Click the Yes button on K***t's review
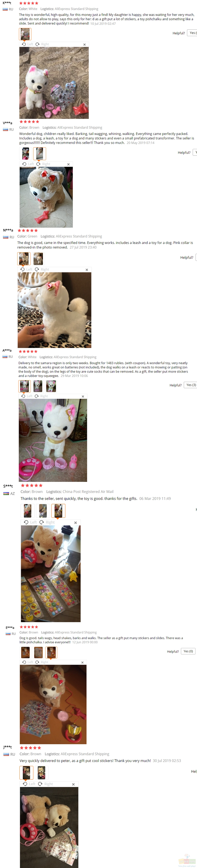Screen dimensions: 197x868 [x=192, y=33]
